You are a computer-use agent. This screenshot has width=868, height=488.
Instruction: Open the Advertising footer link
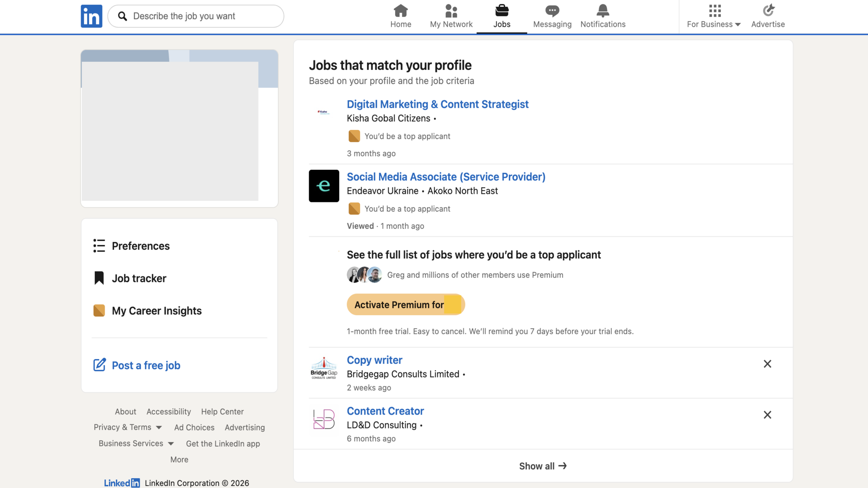point(244,428)
